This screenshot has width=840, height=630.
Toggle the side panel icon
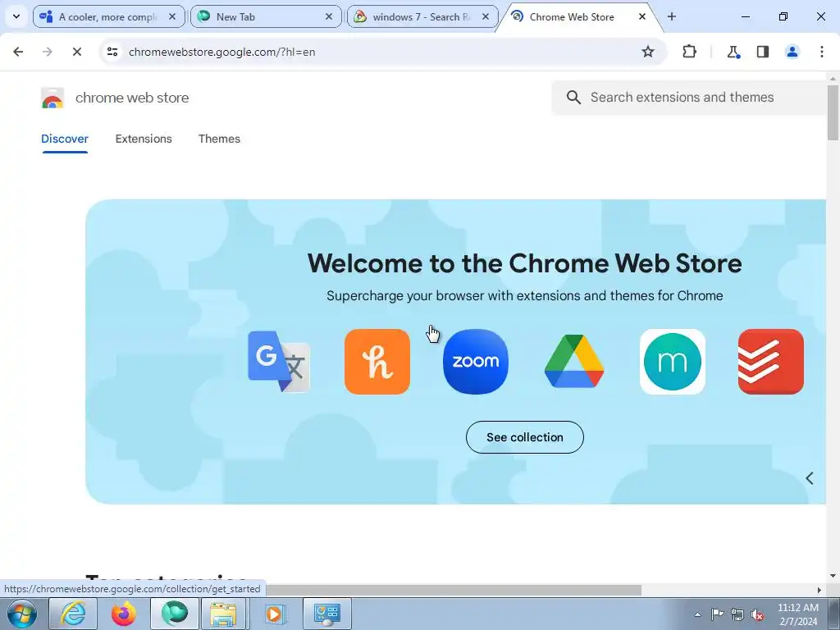(x=763, y=52)
